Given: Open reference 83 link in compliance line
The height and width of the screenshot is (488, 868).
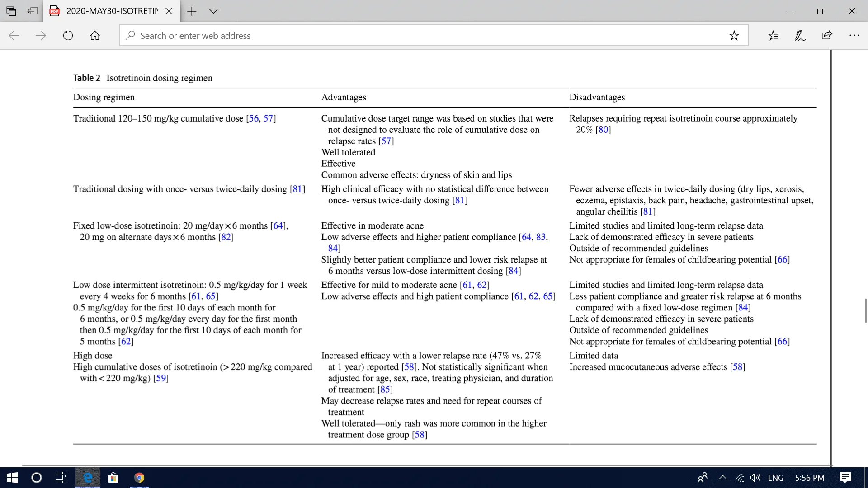Looking at the screenshot, I should (541, 237).
